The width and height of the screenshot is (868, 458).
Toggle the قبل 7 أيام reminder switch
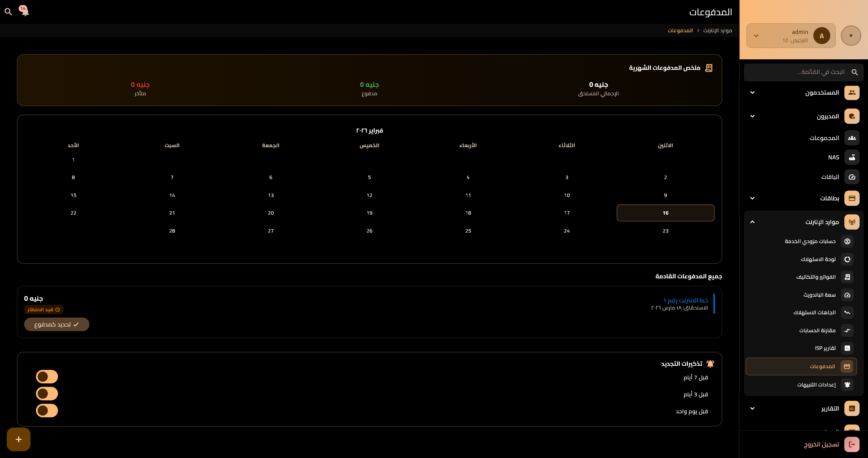coord(47,377)
